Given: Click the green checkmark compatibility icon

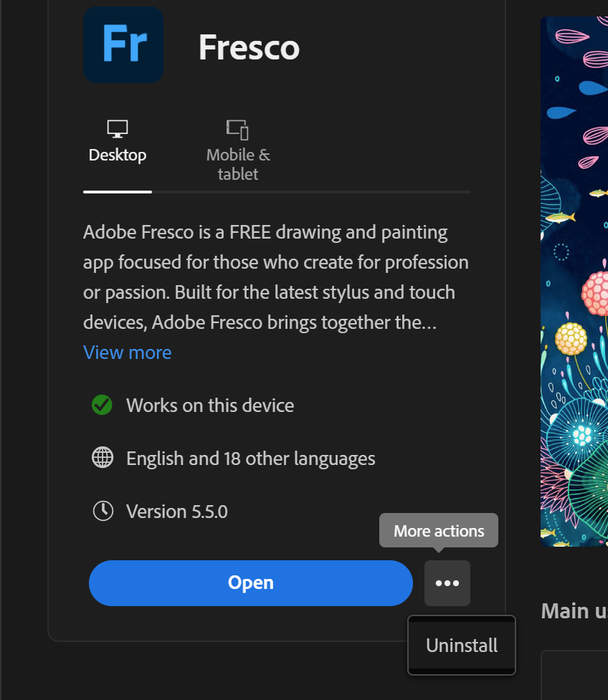Looking at the screenshot, I should (102, 405).
